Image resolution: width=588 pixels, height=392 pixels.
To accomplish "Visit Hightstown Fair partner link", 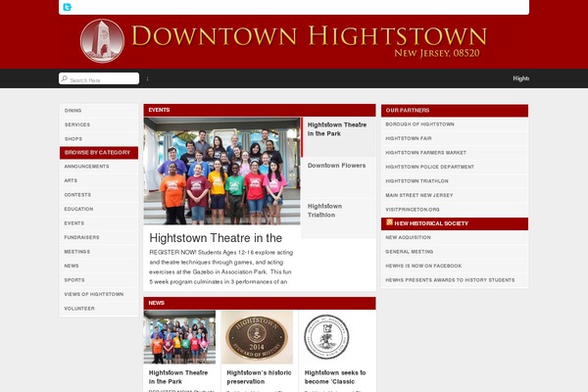I will click(x=409, y=139).
